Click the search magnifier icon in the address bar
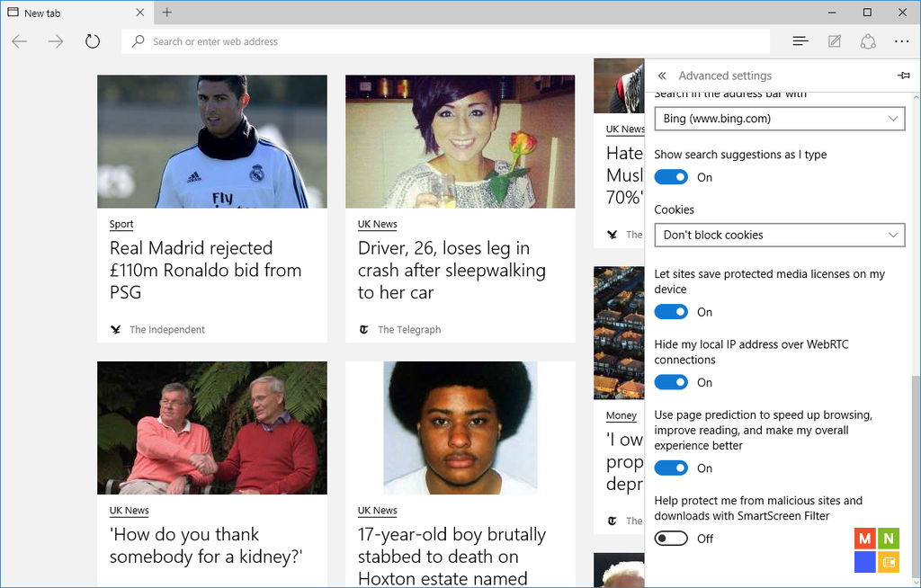Screen dimensions: 921x588 (138, 41)
